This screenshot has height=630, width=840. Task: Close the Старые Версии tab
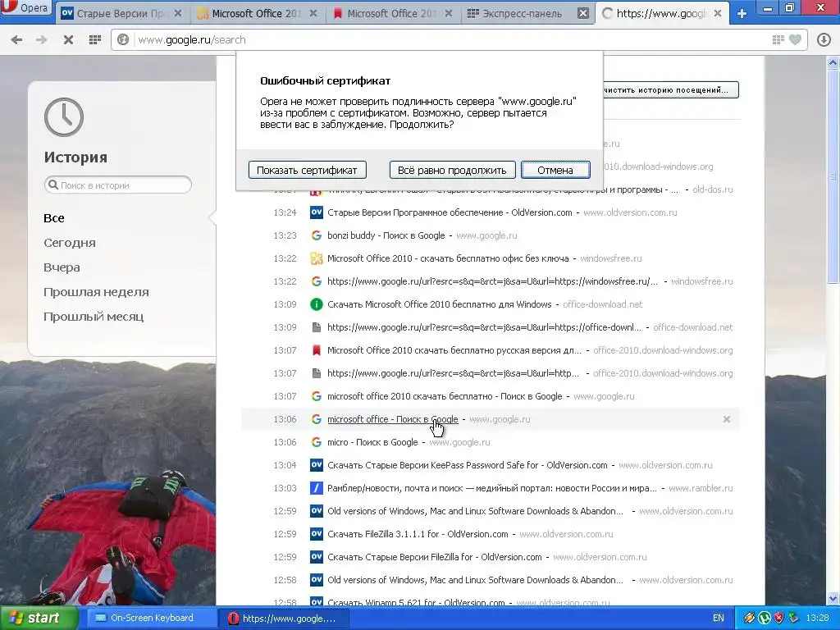click(178, 13)
